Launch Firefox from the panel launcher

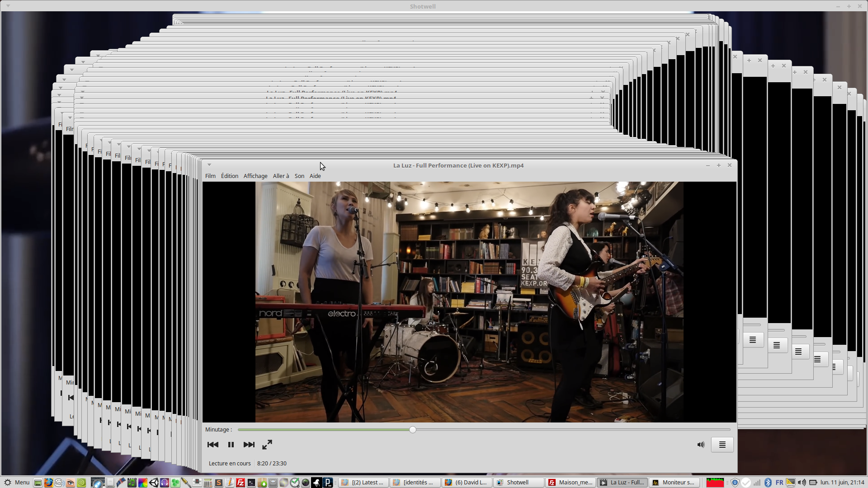[x=48, y=483]
